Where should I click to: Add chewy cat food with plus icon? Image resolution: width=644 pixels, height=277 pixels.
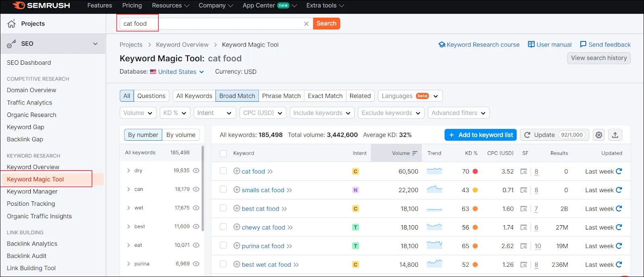pyautogui.click(x=237, y=227)
